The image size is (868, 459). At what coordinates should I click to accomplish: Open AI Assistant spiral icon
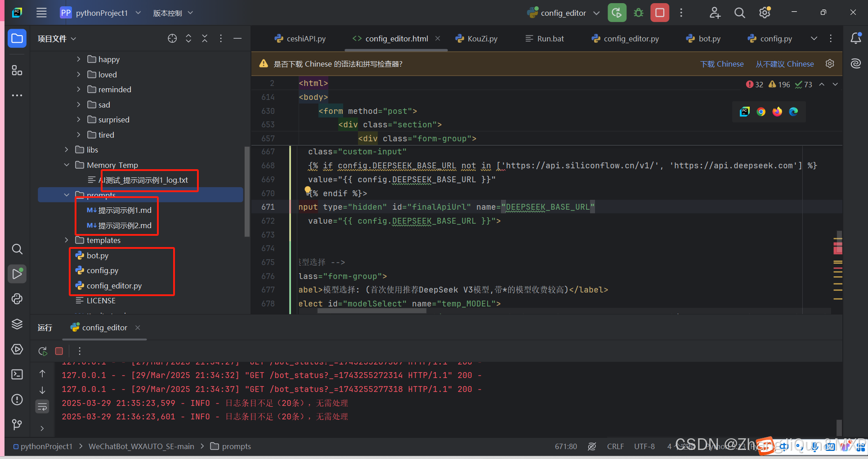856,63
